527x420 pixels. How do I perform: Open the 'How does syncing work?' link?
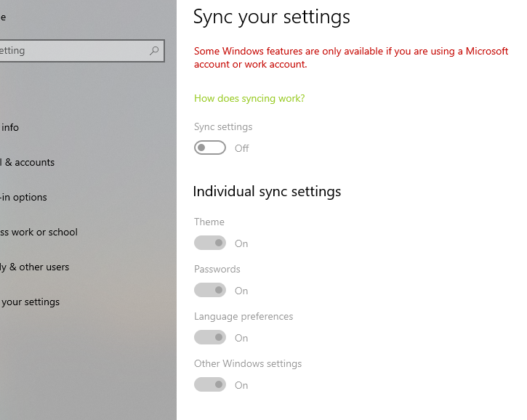point(249,98)
